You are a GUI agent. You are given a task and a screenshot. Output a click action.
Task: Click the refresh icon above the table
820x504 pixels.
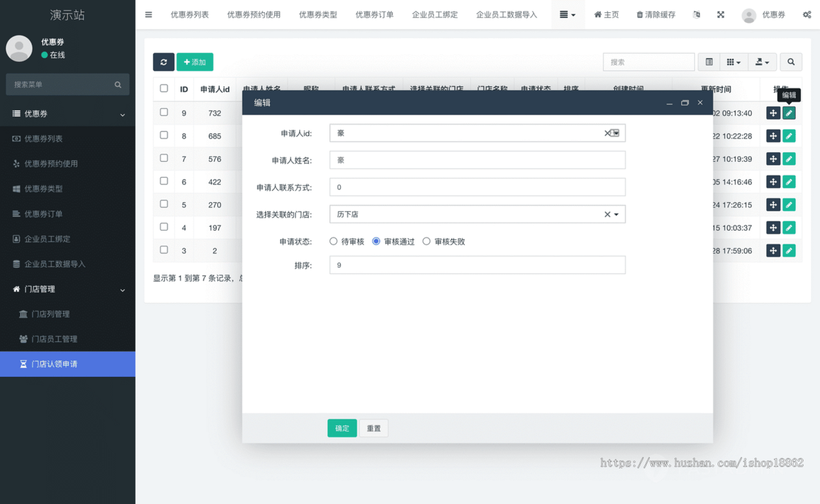click(163, 61)
